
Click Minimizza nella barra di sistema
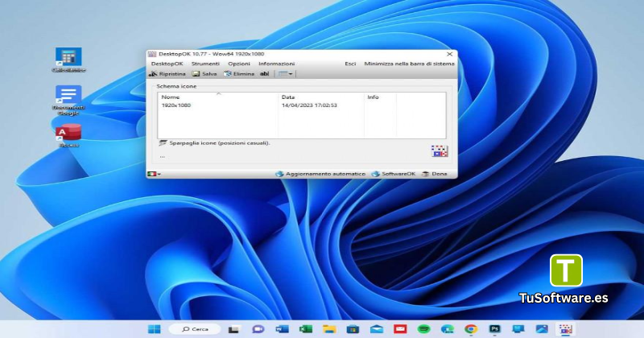(409, 64)
